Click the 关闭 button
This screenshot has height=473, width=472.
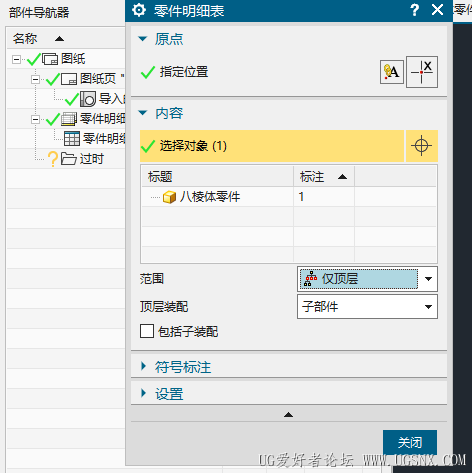point(410,443)
